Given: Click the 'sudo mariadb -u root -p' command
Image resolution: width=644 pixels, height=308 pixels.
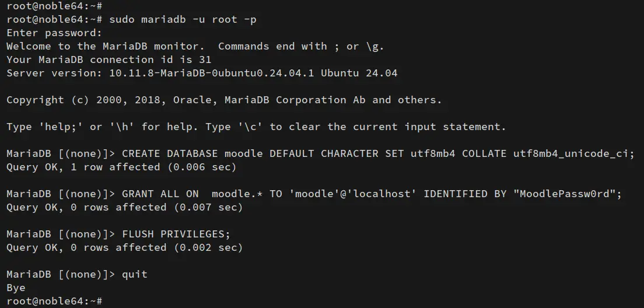Looking at the screenshot, I should tap(183, 19).
